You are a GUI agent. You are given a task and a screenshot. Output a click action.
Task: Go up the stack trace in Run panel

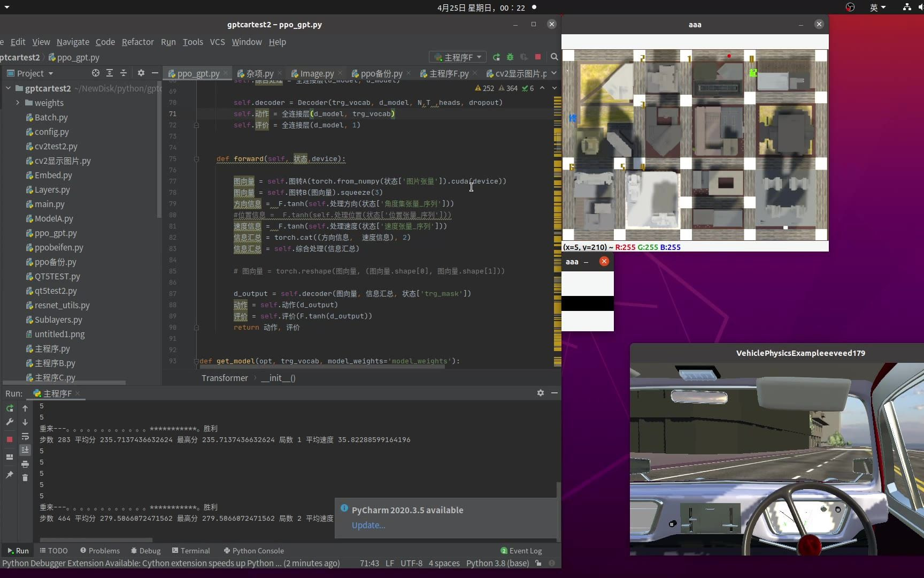(25, 408)
